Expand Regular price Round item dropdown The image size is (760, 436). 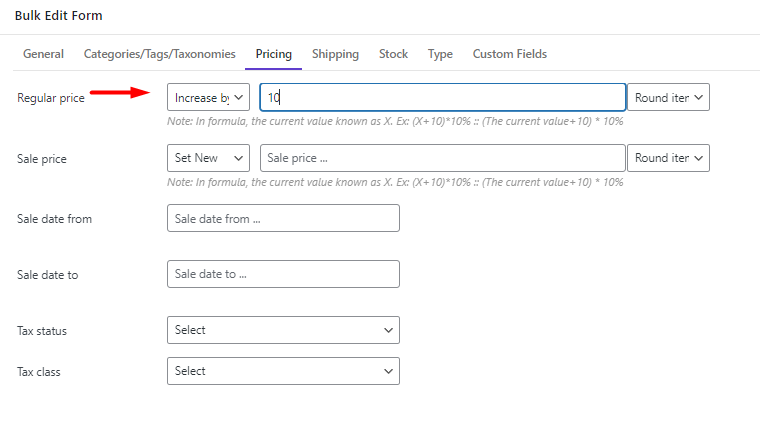click(668, 97)
